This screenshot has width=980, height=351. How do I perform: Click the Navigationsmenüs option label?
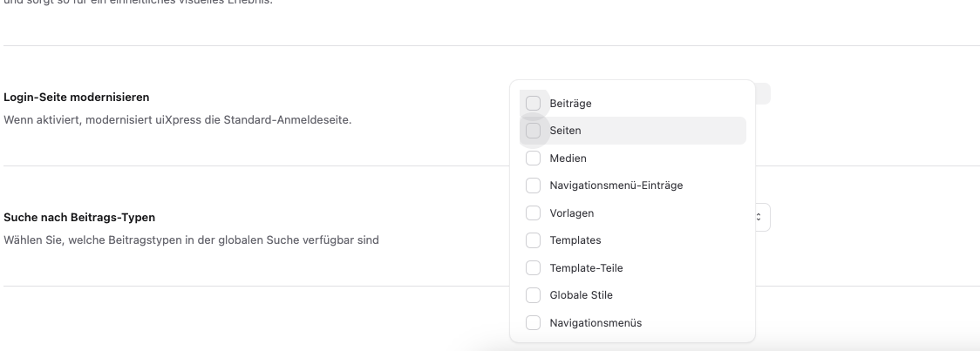click(x=595, y=323)
